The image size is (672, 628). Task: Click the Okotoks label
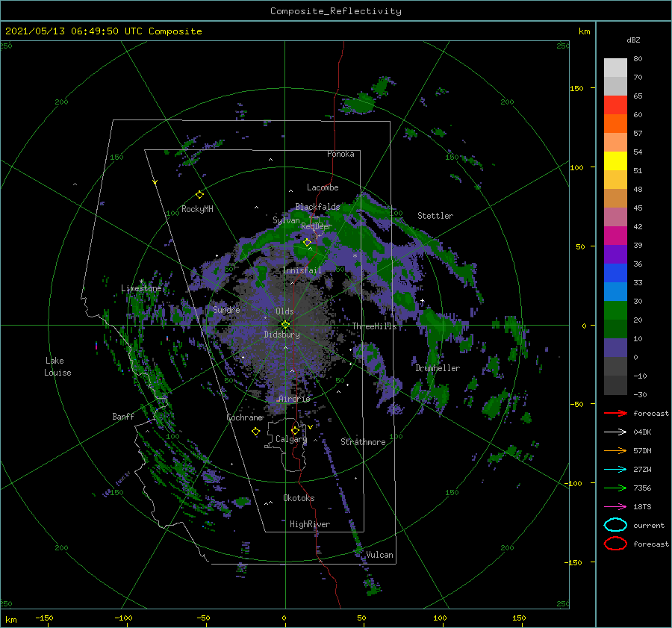[299, 498]
